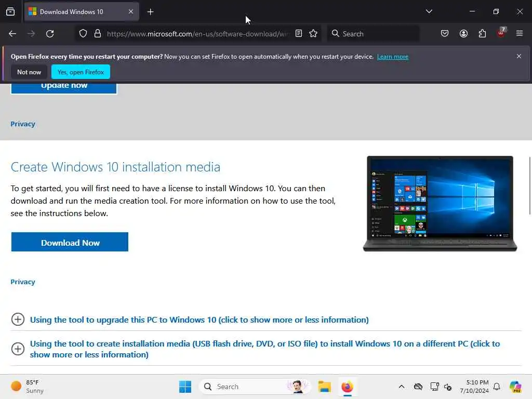This screenshot has width=532, height=399.
Task: Click the page vertical scrollbar thumb
Action: click(x=529, y=185)
